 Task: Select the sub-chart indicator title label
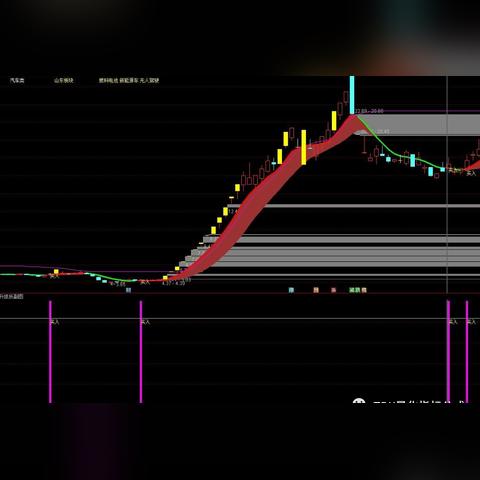click(12, 296)
